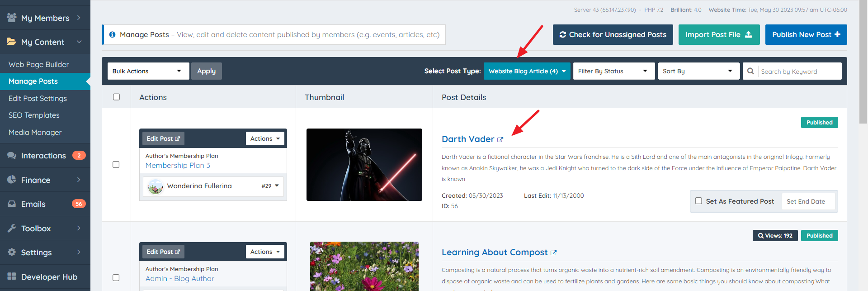This screenshot has height=291, width=868.
Task: Click the Emails inbox icon
Action: (x=12, y=204)
